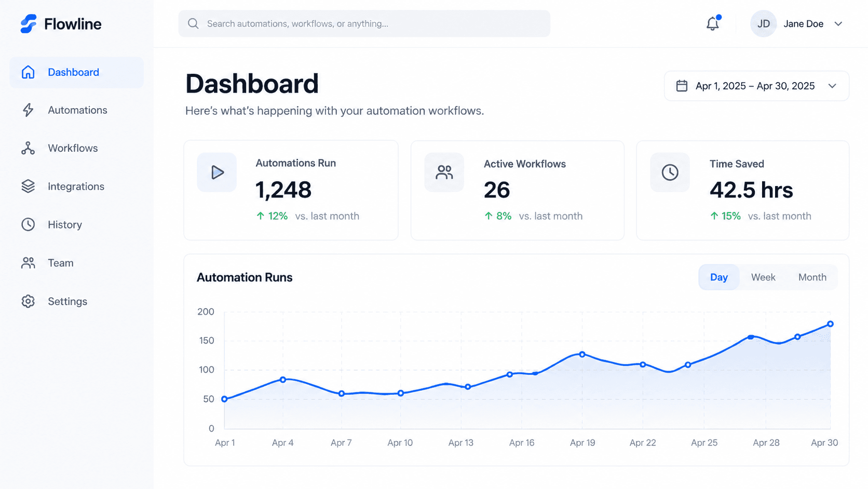Open Integrations page from sidebar
868x489 pixels.
pyautogui.click(x=76, y=187)
